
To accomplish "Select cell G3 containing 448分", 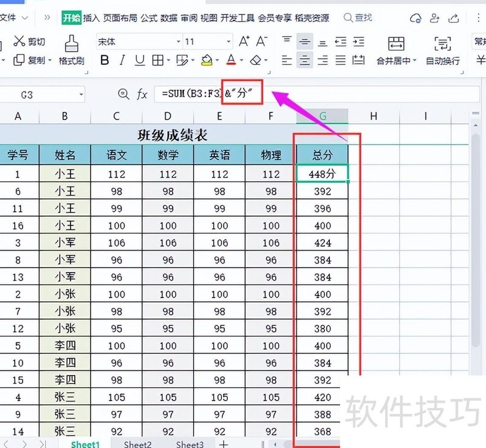I will click(x=322, y=174).
